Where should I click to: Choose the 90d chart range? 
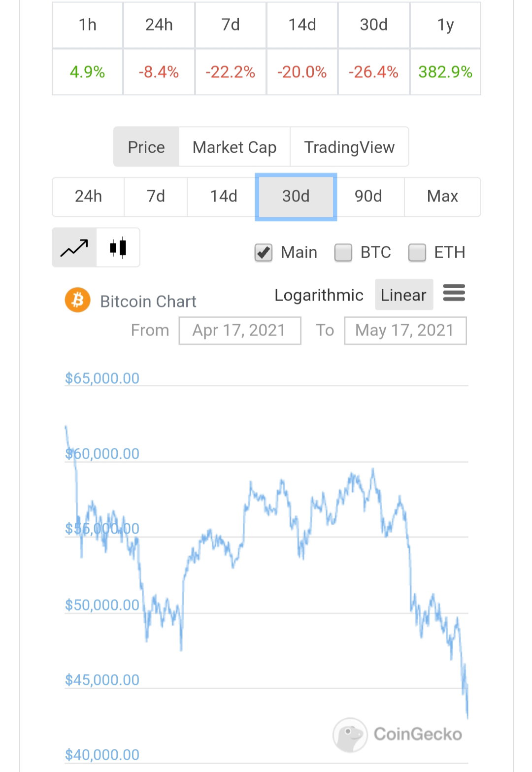368,197
